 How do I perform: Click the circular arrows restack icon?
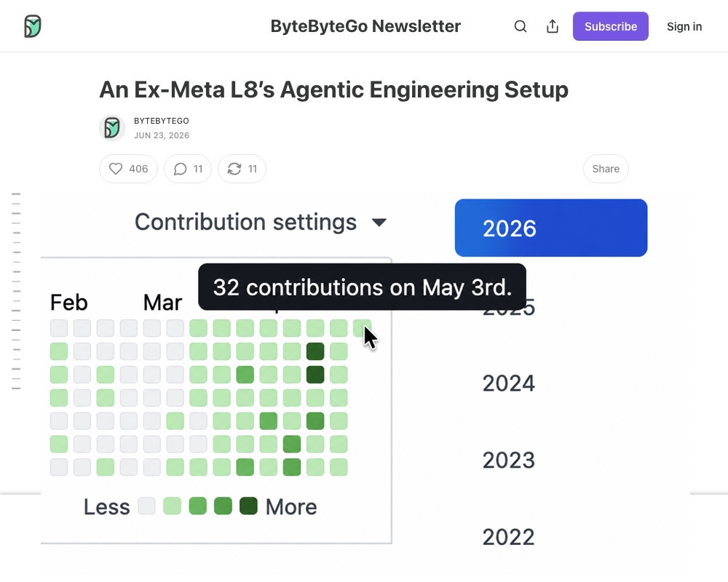point(234,169)
